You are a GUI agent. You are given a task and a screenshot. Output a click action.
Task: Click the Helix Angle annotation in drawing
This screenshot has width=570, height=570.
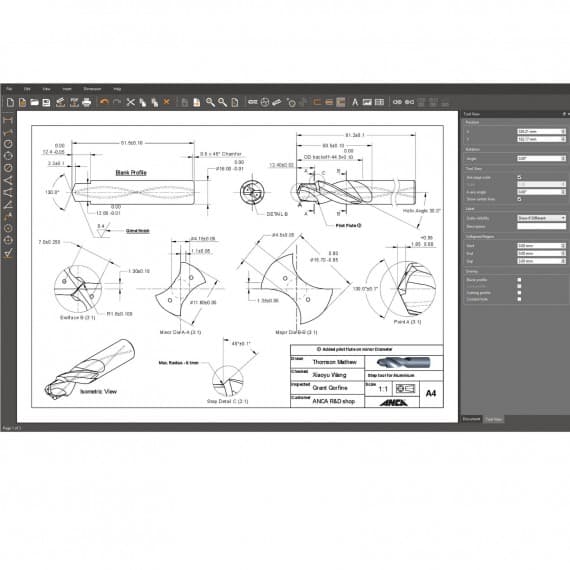coord(422,211)
